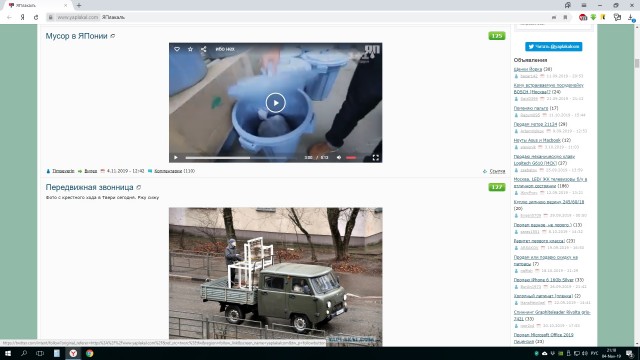Click the Yandex home "Я" button
The image size is (640, 360).
22,17
